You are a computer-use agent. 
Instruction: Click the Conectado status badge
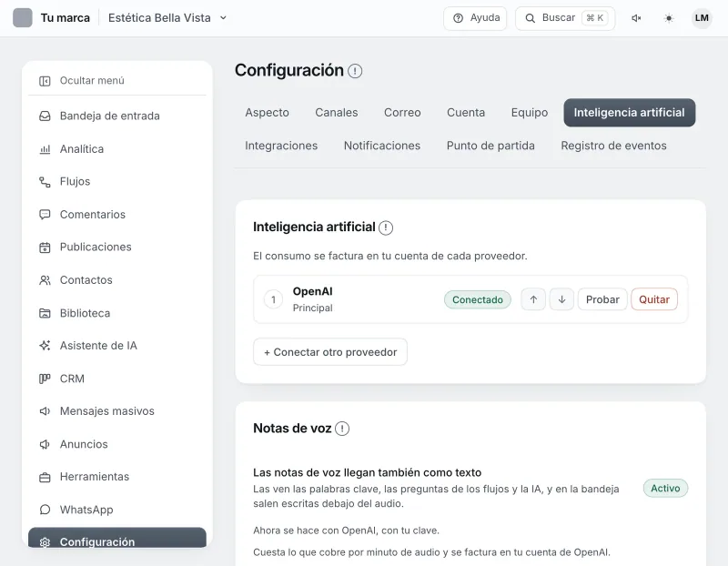(x=478, y=300)
